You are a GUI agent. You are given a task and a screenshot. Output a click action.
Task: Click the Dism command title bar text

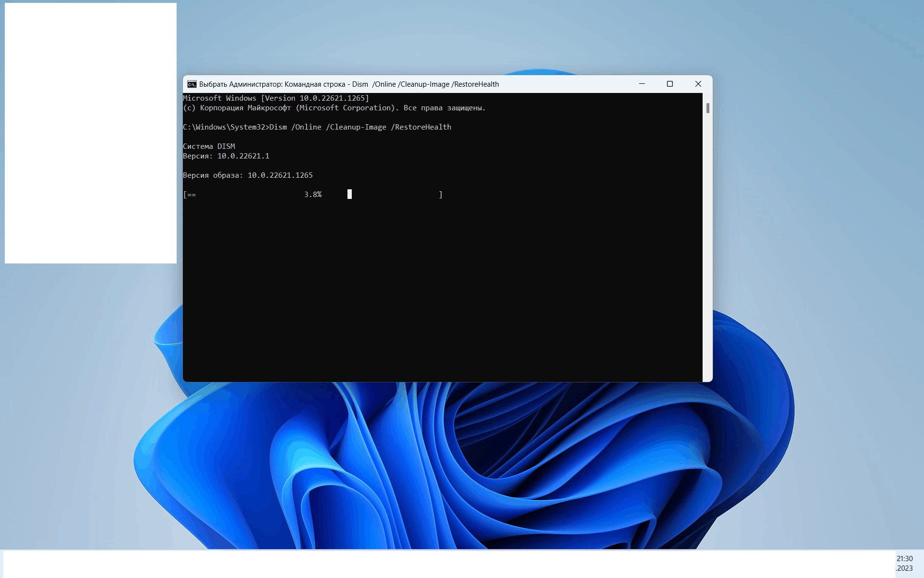[349, 84]
